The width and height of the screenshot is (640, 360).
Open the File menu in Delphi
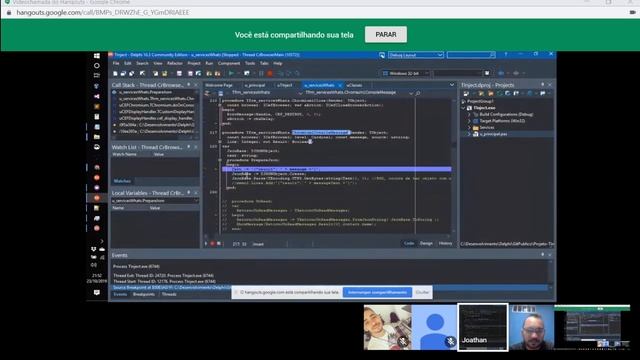coord(116,63)
